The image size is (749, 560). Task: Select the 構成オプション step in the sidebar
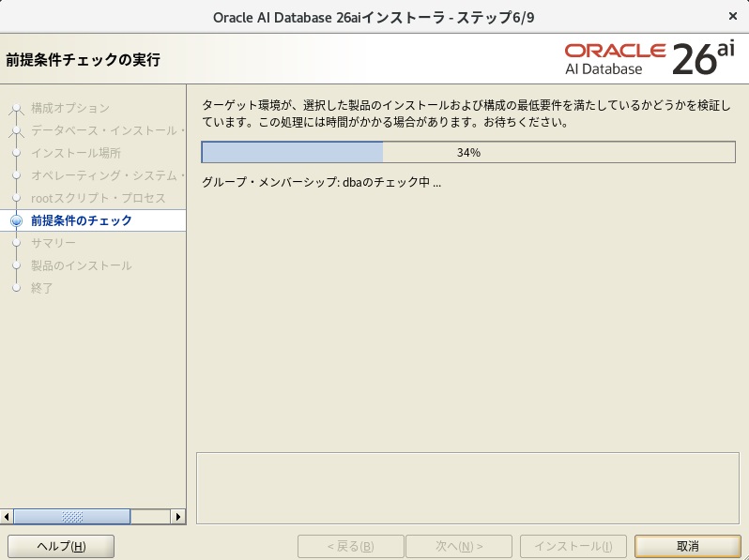tap(70, 108)
